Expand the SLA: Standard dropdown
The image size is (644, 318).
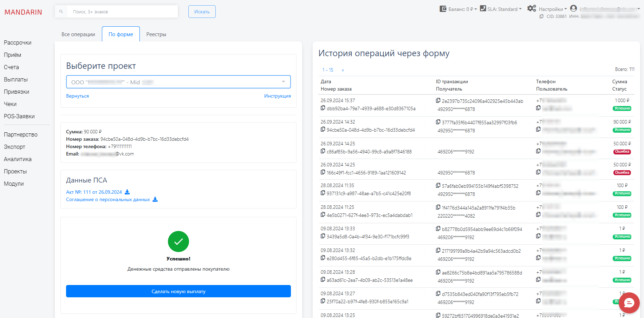[520, 9]
